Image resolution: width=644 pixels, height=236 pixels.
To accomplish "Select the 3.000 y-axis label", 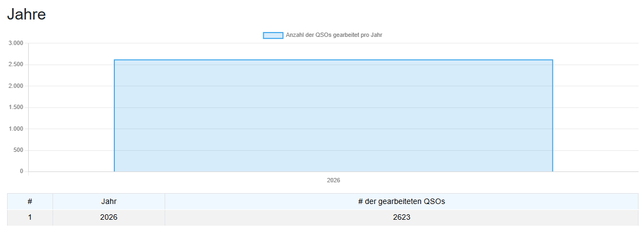I will point(16,43).
